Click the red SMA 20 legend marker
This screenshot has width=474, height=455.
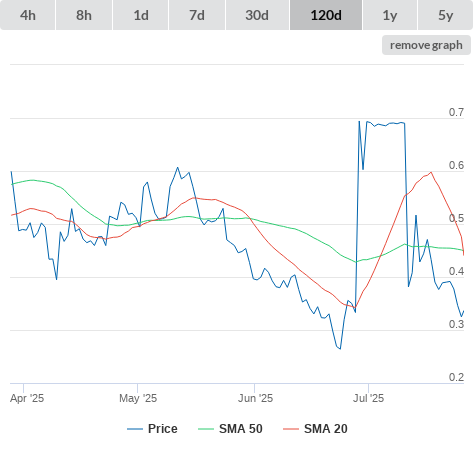291,429
